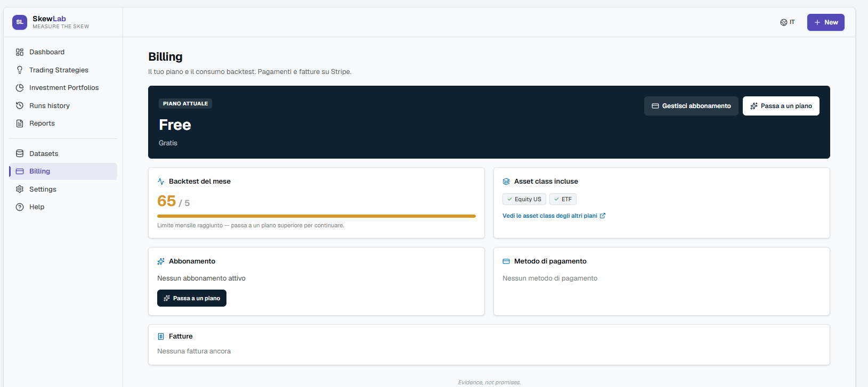This screenshot has width=868, height=387.
Task: Click Gestisci abbonamento button
Action: click(x=691, y=106)
